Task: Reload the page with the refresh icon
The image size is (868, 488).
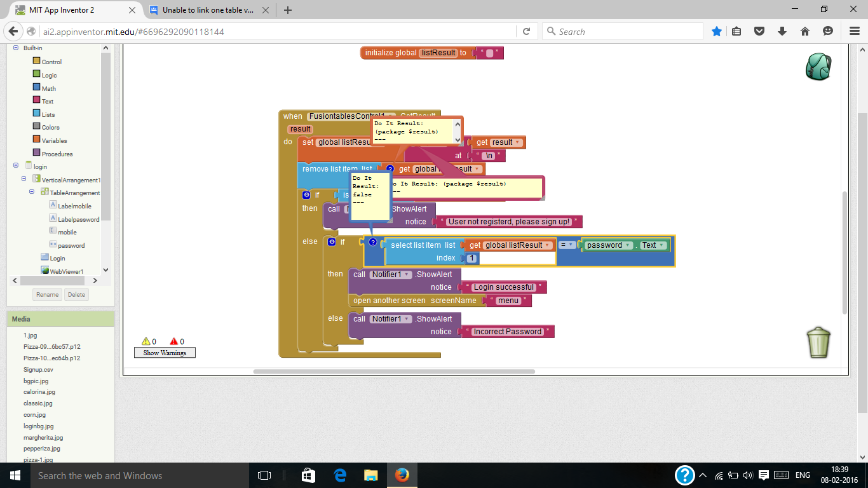Action: pyautogui.click(x=526, y=31)
